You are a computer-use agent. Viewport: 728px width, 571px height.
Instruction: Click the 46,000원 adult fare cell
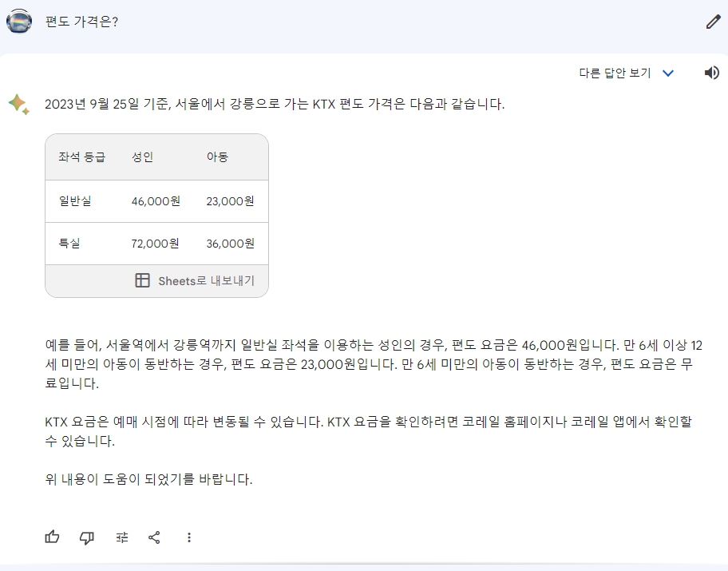tap(155, 201)
